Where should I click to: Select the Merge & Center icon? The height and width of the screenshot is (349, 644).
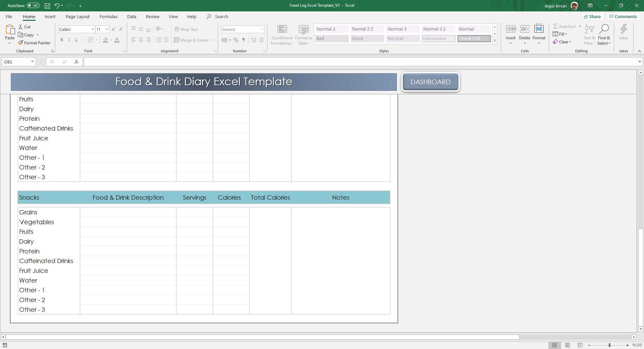point(177,40)
